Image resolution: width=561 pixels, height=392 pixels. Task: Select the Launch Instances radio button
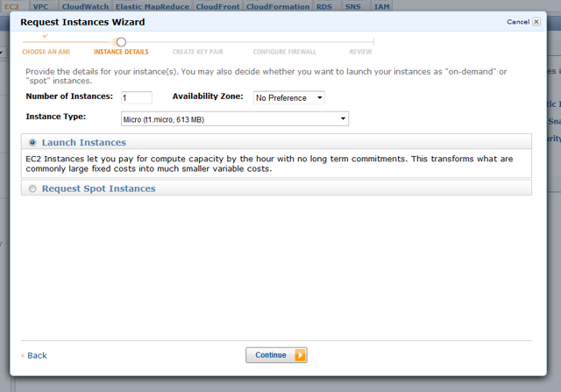pos(32,142)
